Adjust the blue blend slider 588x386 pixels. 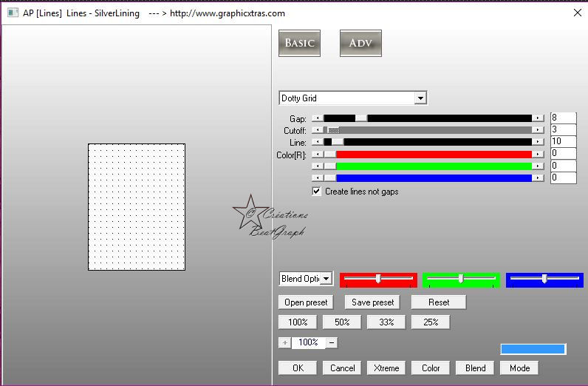544,279
